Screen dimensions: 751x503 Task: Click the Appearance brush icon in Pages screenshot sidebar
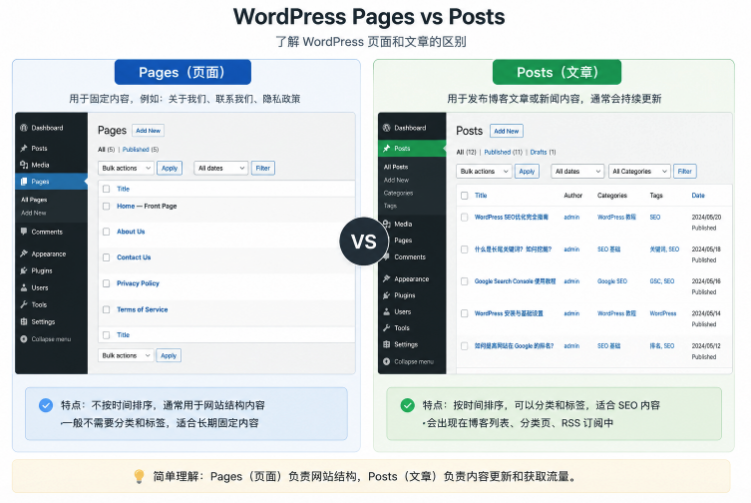click(x=23, y=253)
